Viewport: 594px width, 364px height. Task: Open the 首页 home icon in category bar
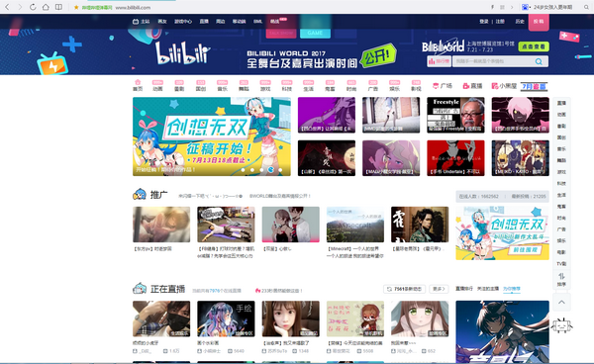pyautogui.click(x=138, y=85)
